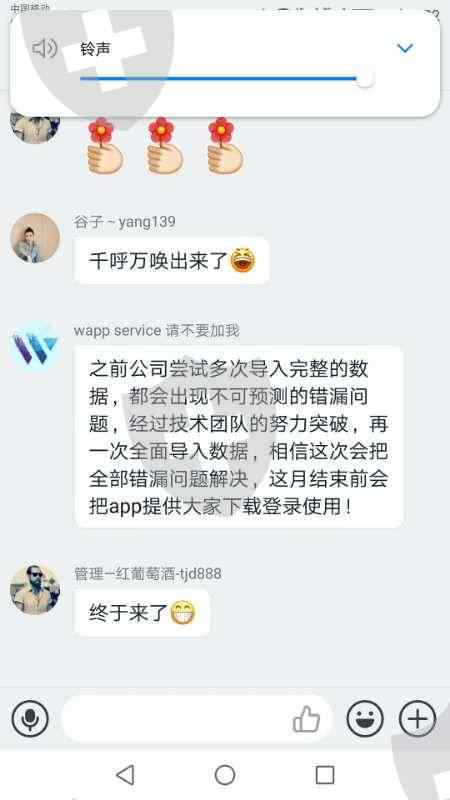Tap the thumbs-up like icon
Image resolution: width=450 pixels, height=800 pixels.
(306, 719)
